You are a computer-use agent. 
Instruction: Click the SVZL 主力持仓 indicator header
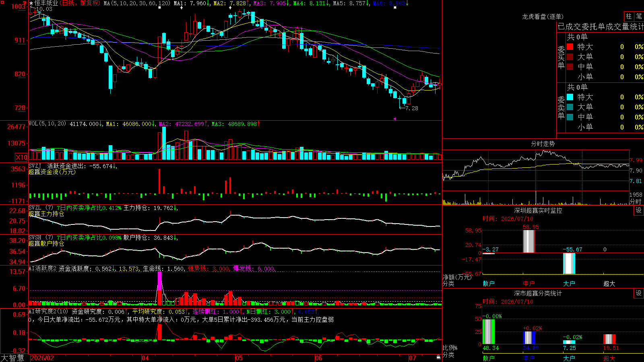pyautogui.click(x=103, y=208)
